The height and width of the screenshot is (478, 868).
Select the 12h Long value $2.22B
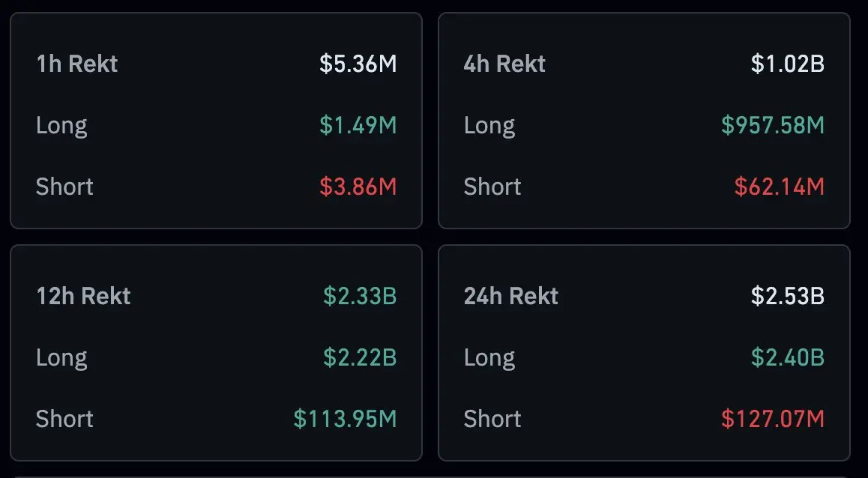(359, 357)
